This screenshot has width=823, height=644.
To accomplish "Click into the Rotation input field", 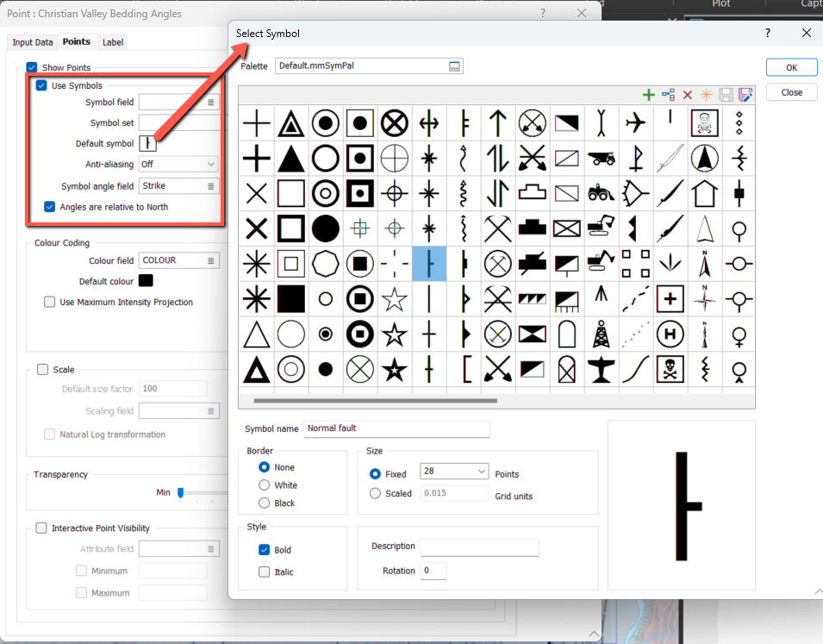I will coord(433,571).
